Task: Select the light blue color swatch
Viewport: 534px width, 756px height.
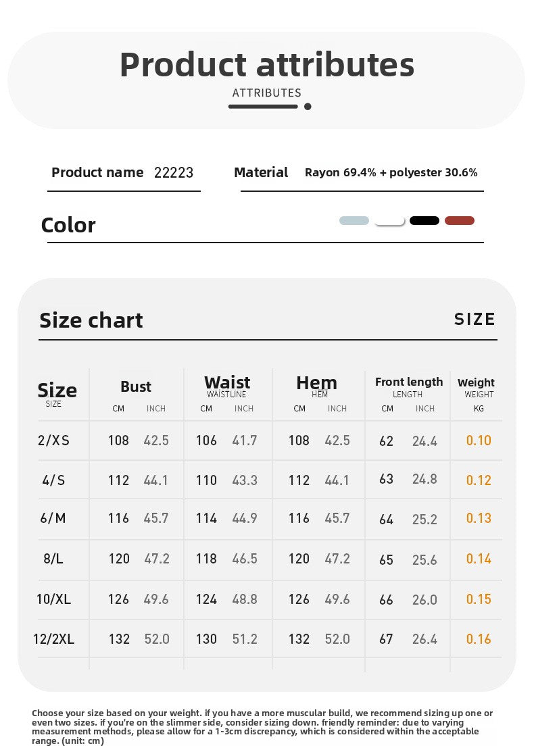Action: (354, 220)
